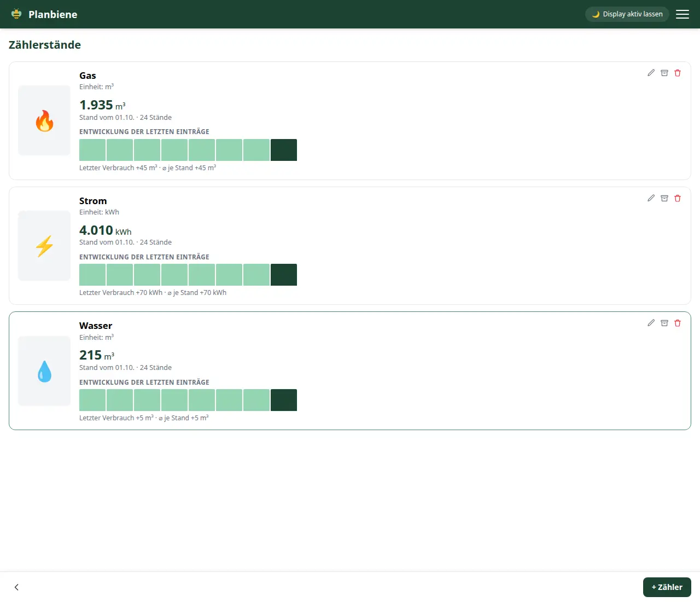Click the Planbiene bee logo
700x602 pixels.
pos(16,14)
